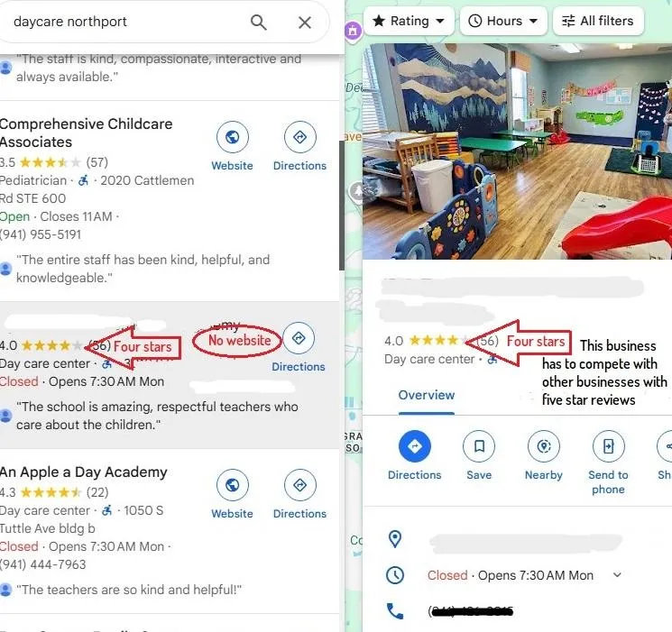The height and width of the screenshot is (632, 672).
Task: Find Nearby places icon
Action: tap(544, 446)
